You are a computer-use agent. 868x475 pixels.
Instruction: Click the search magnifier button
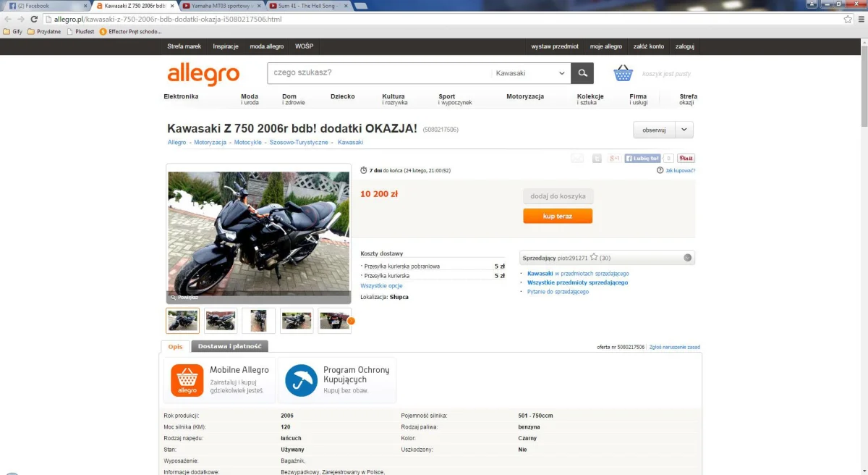tap(582, 73)
